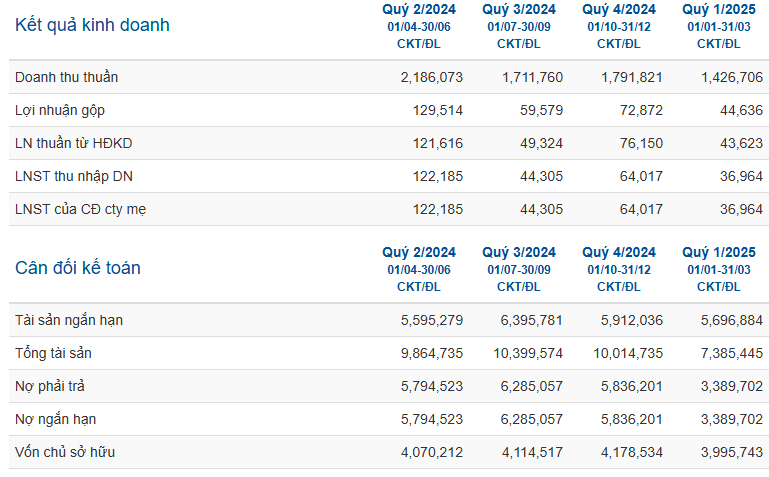
Task: Click the Tài sản ngắn hạn row label
Action: (69, 320)
